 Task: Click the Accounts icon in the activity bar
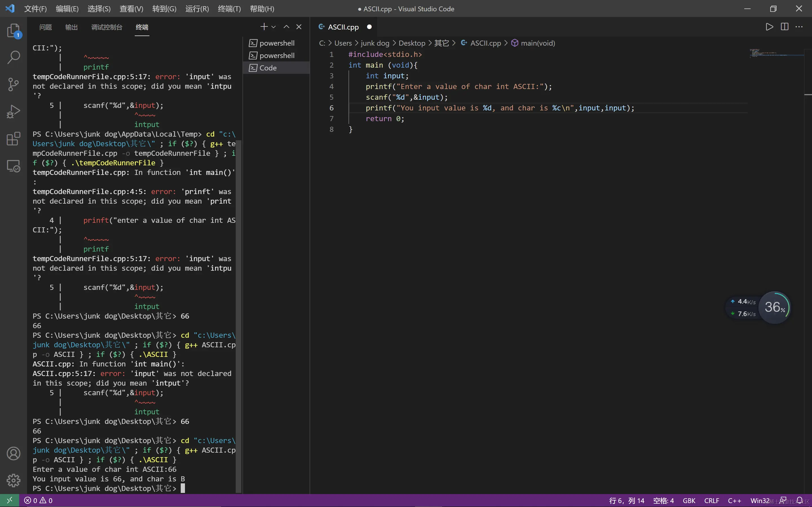(x=14, y=453)
